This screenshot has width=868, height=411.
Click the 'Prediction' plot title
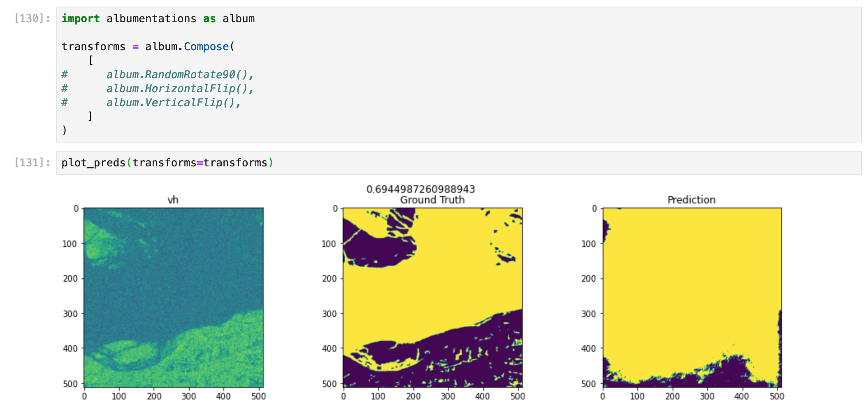(x=692, y=200)
